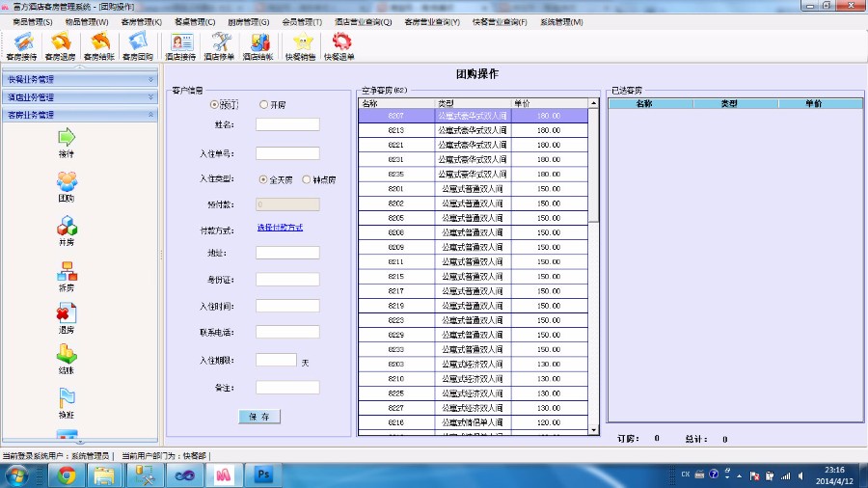Open 客房团购 from the toolbar
The width and height of the screenshot is (868, 488).
pyautogui.click(x=138, y=46)
